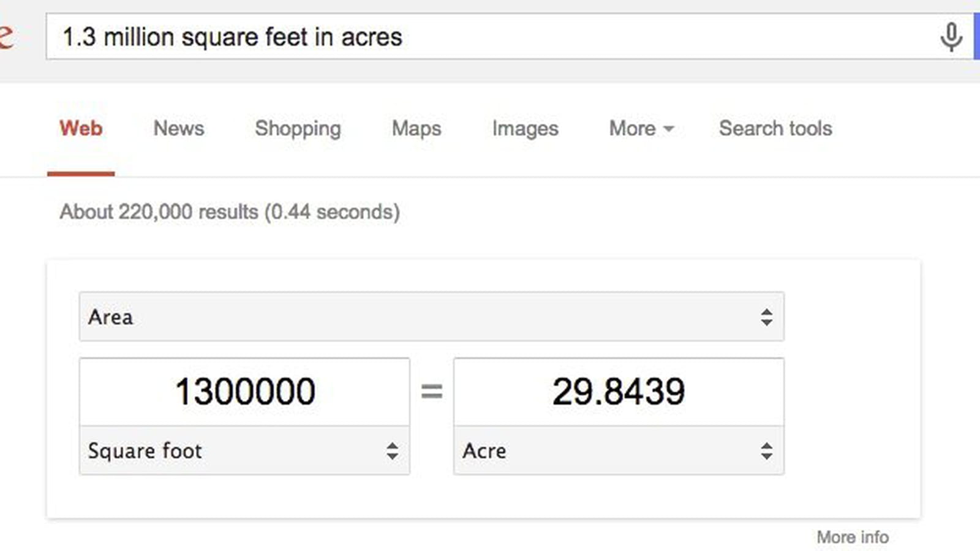Screen dimensions: 980x551
Task: Go to the Maps tab
Action: click(417, 129)
